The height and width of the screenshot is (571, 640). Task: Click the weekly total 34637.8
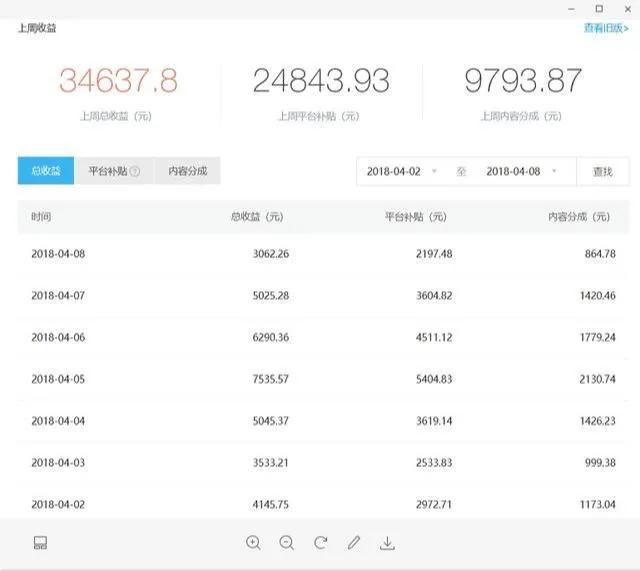tap(118, 80)
